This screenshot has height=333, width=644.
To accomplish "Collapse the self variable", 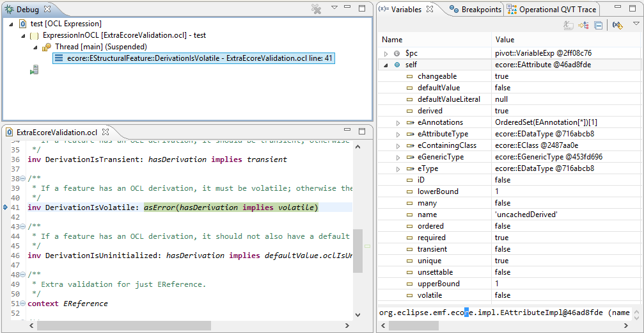I will [x=386, y=65].
